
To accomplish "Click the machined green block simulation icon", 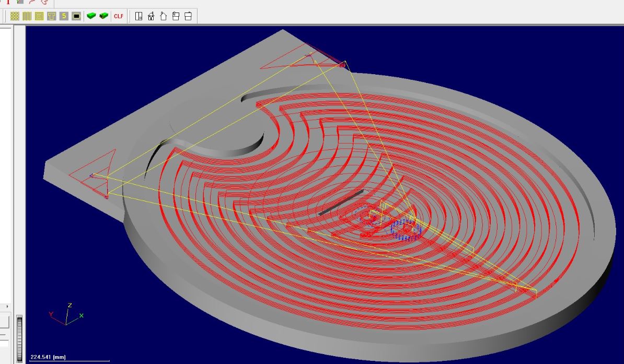I will point(103,16).
